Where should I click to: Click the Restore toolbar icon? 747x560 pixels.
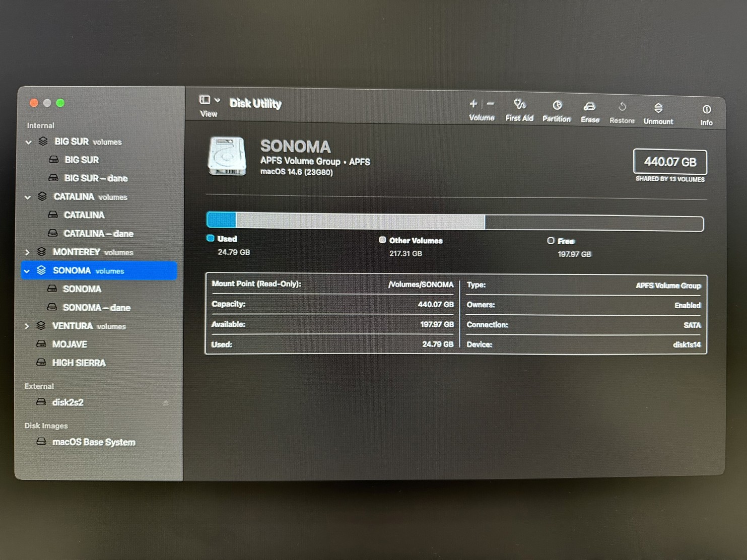pyautogui.click(x=622, y=106)
